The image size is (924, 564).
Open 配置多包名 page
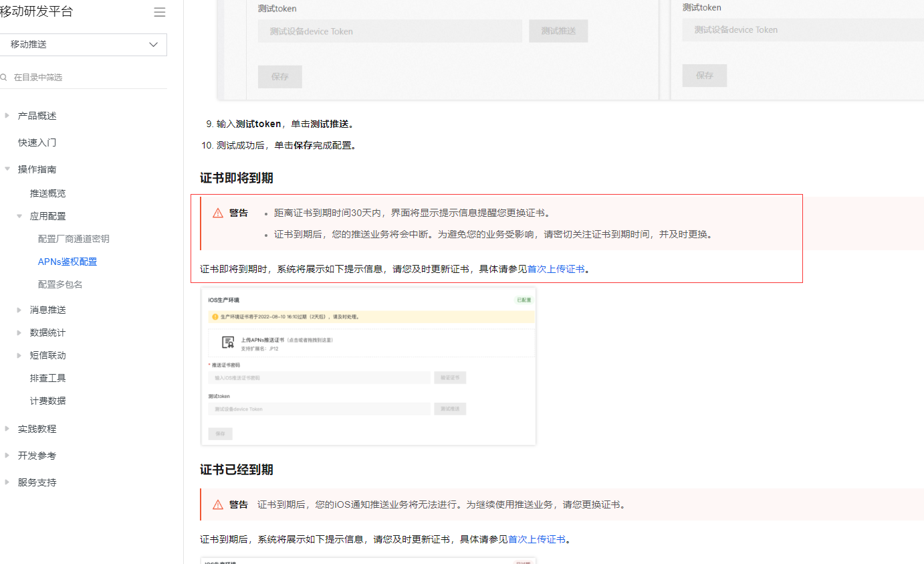click(60, 284)
